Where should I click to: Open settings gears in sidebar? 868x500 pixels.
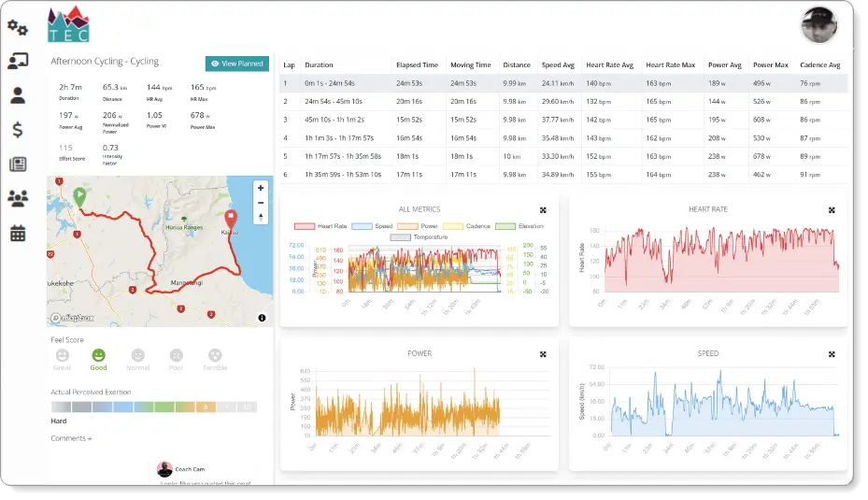coord(17,27)
